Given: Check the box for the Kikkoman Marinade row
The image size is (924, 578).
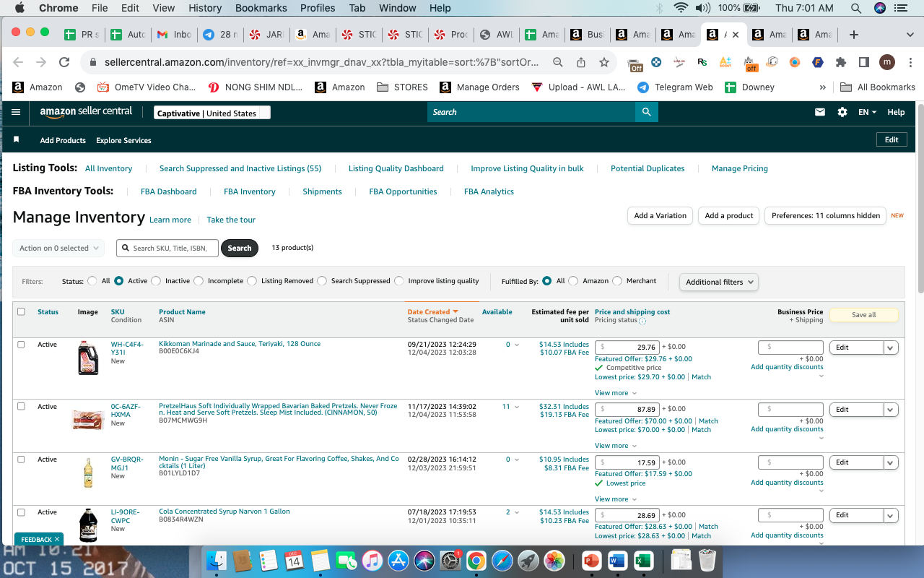Looking at the screenshot, I should [x=21, y=345].
